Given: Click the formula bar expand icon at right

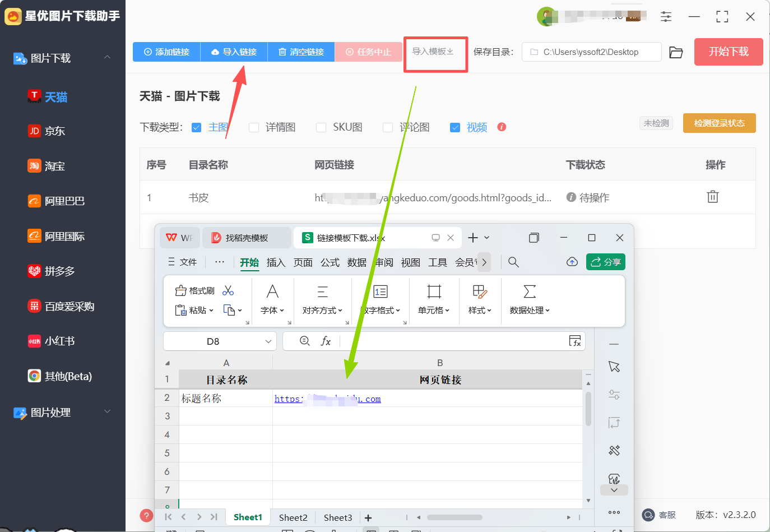Looking at the screenshot, I should point(575,341).
